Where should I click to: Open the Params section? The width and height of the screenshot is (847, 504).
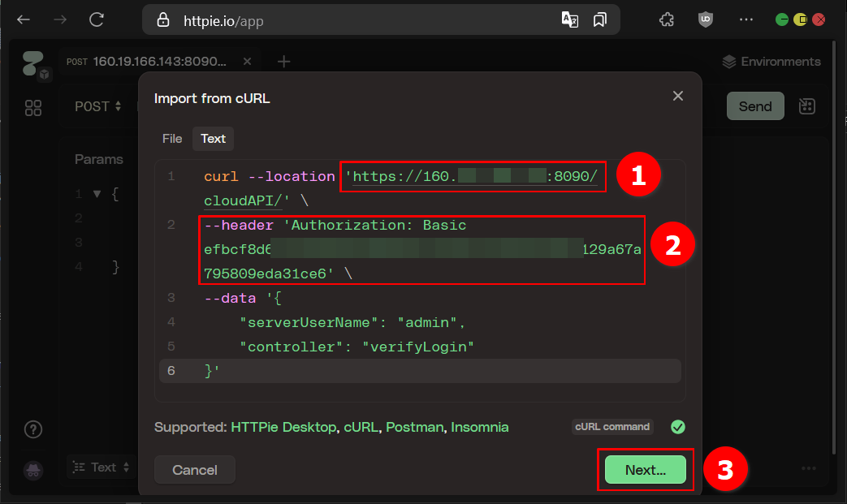[x=99, y=159]
